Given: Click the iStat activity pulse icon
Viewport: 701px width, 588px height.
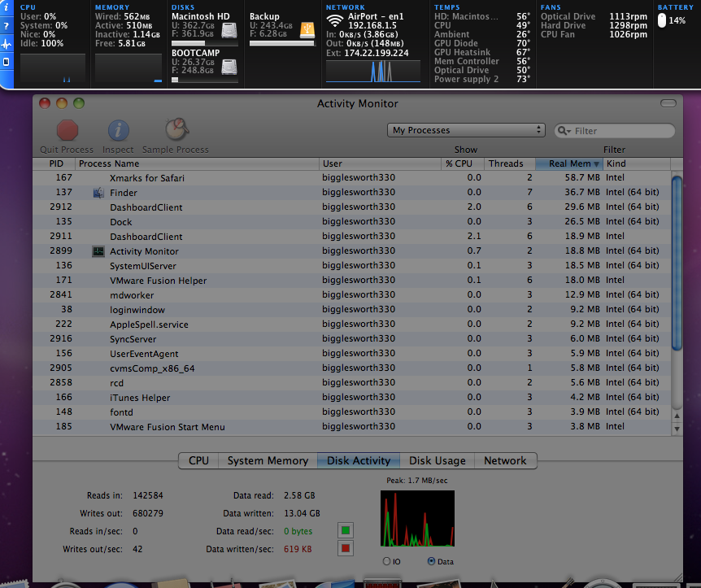Looking at the screenshot, I should [x=7, y=44].
